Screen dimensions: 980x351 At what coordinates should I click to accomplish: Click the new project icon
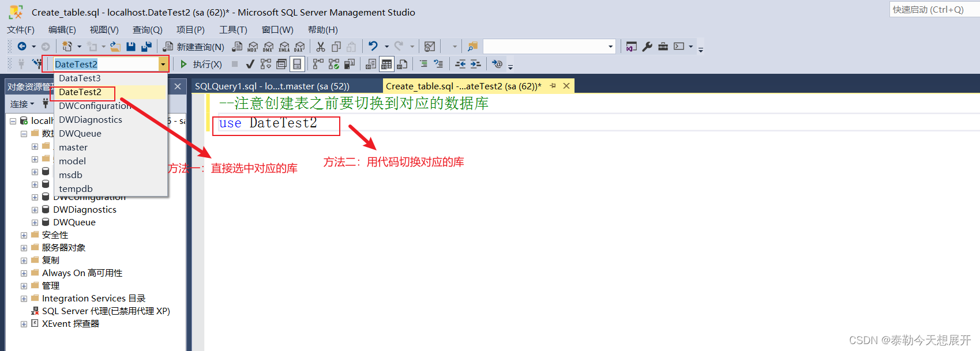coord(67,47)
